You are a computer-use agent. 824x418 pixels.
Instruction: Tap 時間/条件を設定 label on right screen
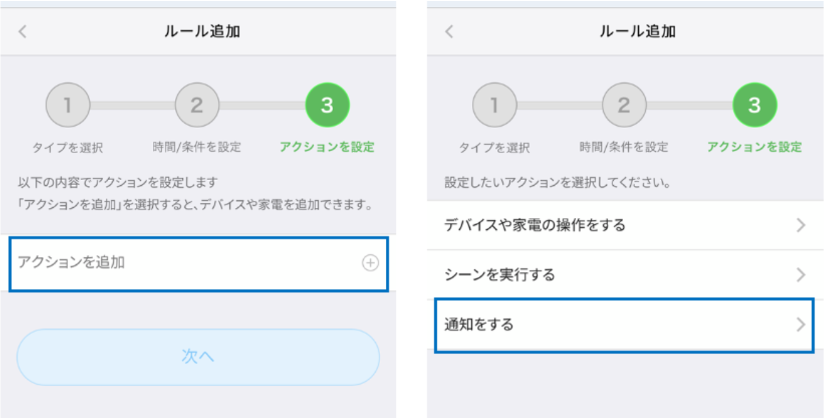pos(624,147)
